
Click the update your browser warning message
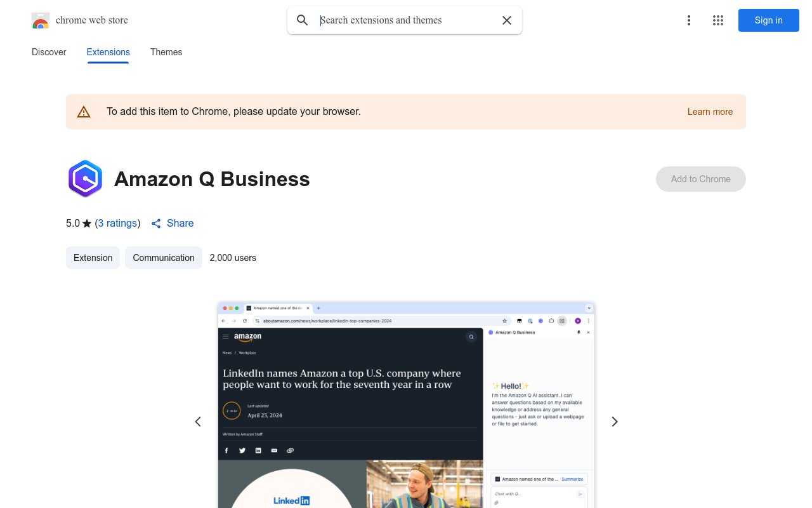[233, 112]
